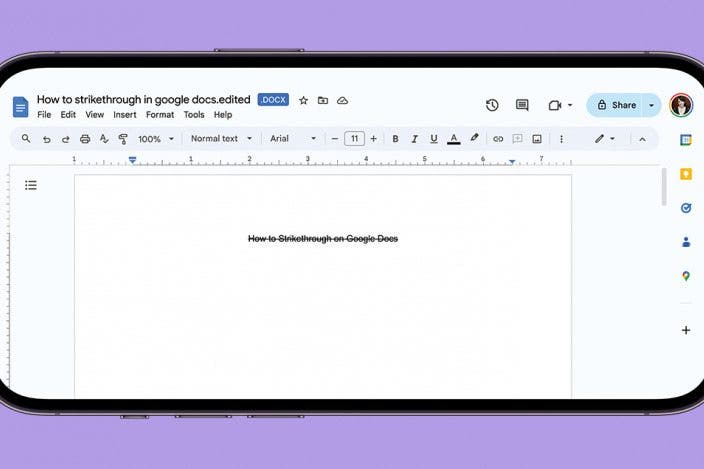Select the paint format roller tool
This screenshot has height=469, width=704.
pyautogui.click(x=123, y=139)
